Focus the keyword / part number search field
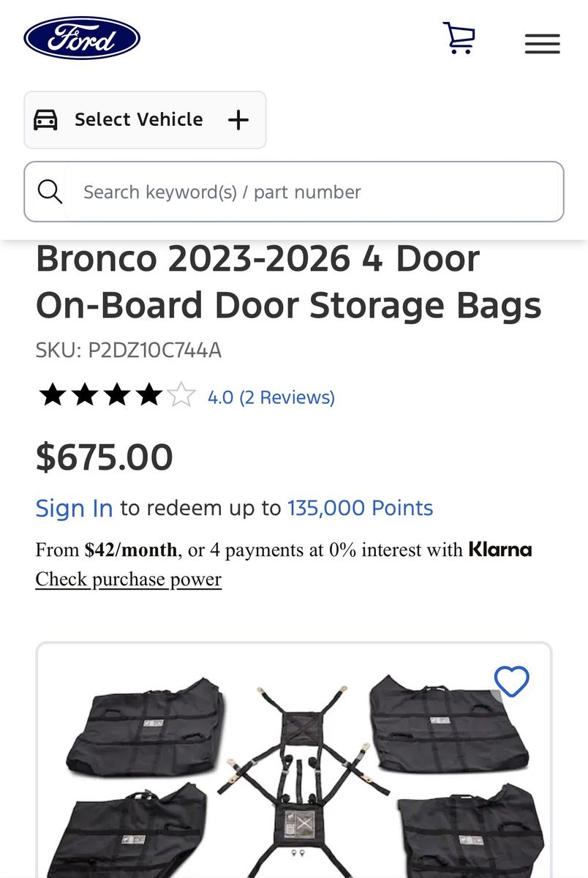The image size is (588, 878). coord(314,192)
